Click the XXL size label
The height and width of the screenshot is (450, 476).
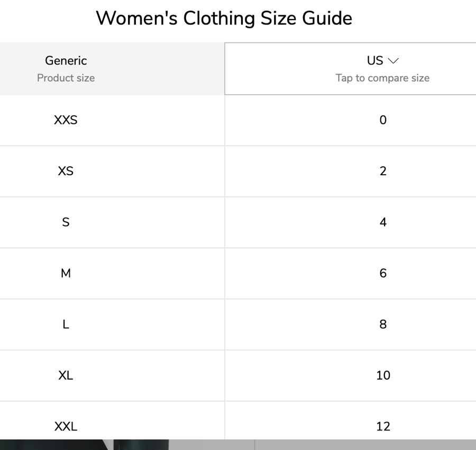click(66, 426)
